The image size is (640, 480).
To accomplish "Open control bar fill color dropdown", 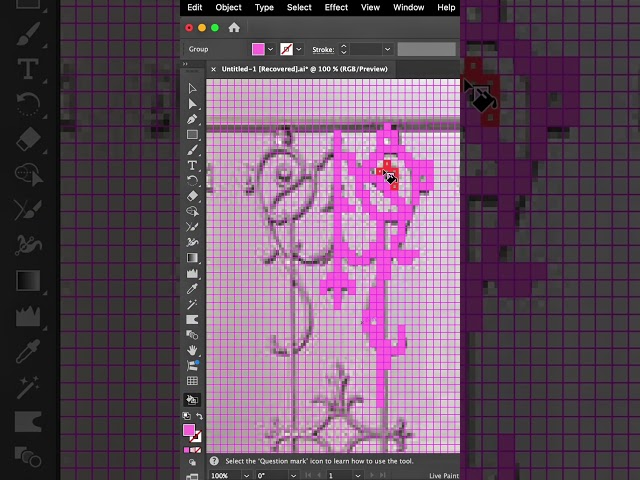I will click(270, 49).
